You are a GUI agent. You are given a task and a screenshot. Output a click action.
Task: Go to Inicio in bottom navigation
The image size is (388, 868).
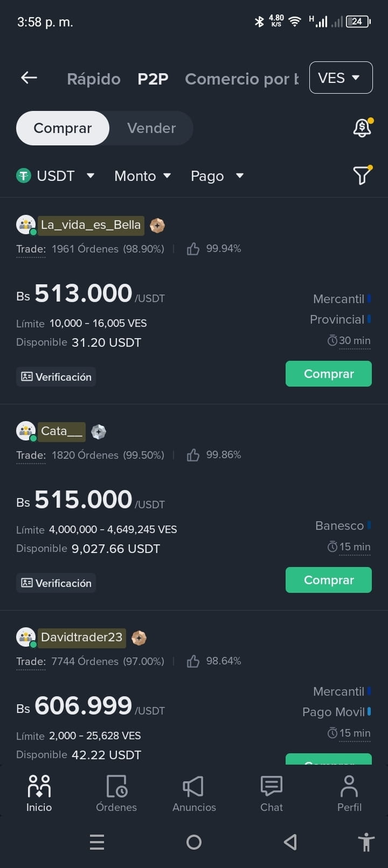(x=39, y=794)
